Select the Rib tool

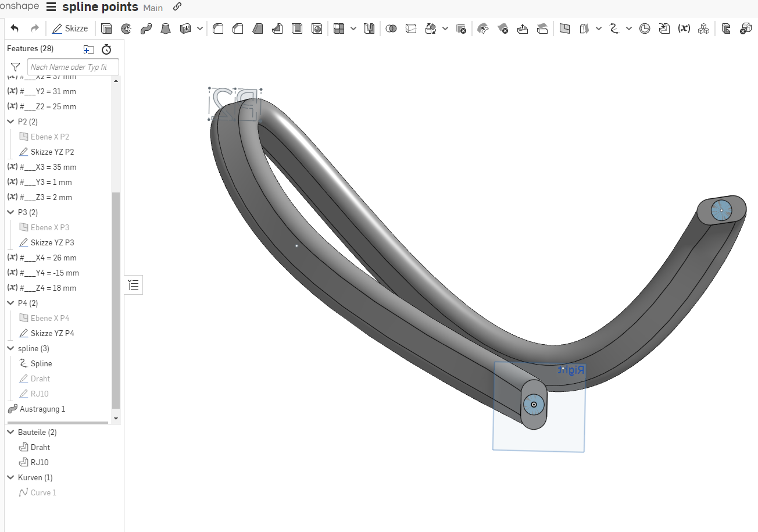tap(277, 28)
